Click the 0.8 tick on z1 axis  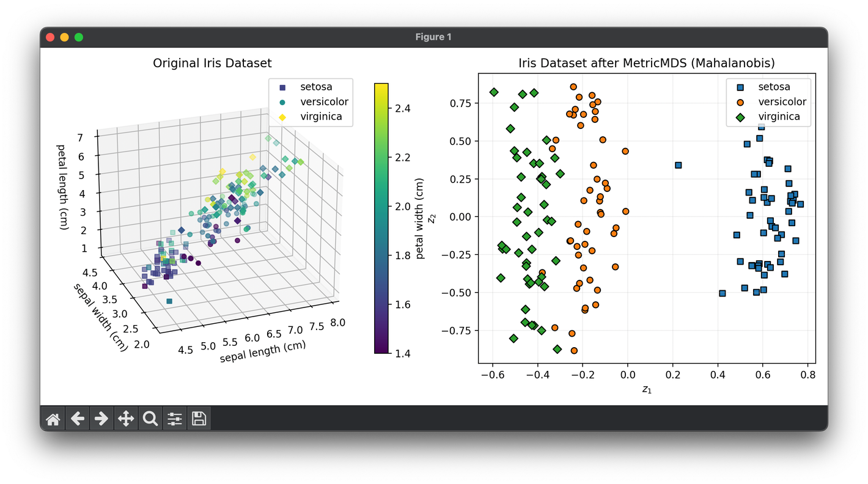tap(808, 375)
